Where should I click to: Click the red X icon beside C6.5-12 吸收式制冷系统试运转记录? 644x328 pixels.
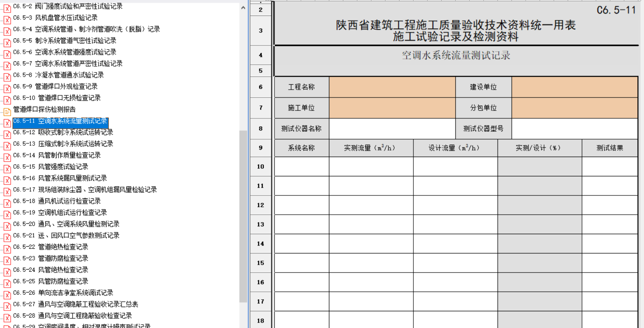[7, 134]
